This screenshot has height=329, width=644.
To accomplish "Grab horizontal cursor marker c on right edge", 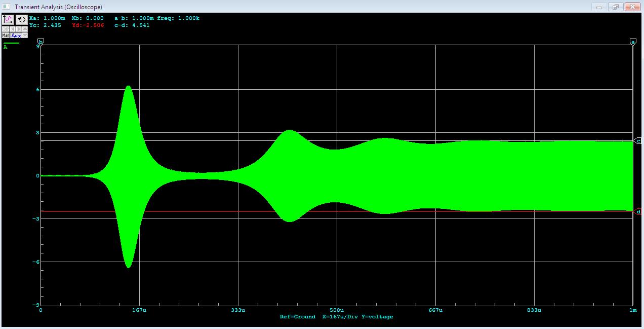I will point(638,141).
